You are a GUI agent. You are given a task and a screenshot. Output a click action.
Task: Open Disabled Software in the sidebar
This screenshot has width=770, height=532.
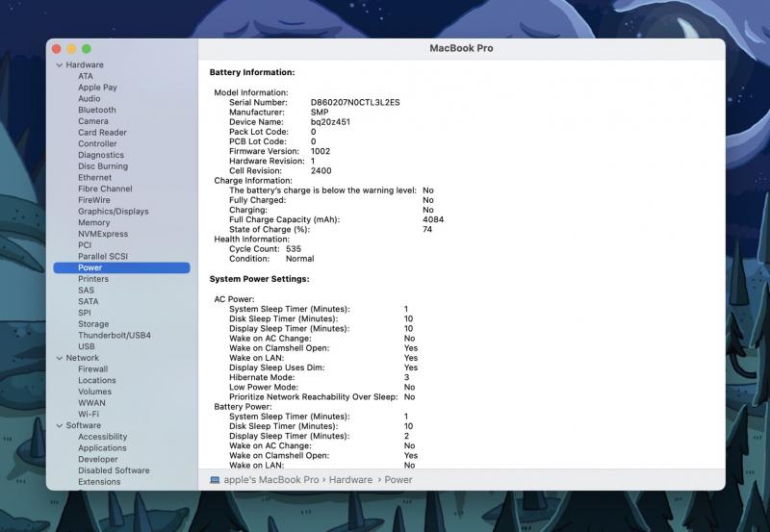(114, 470)
